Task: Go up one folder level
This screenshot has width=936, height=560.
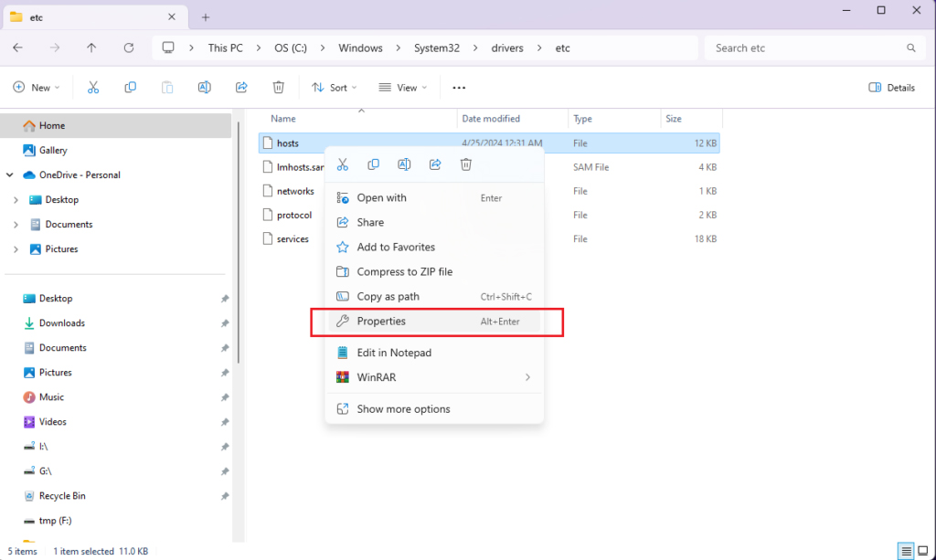Action: click(91, 48)
